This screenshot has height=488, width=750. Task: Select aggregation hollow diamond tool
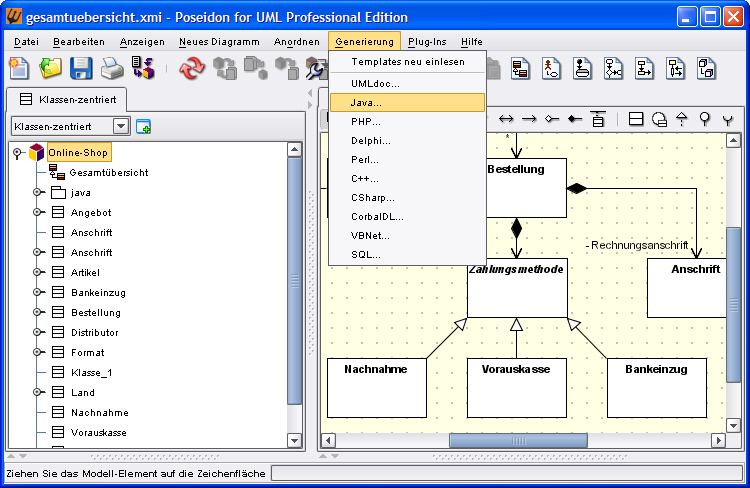point(552,119)
